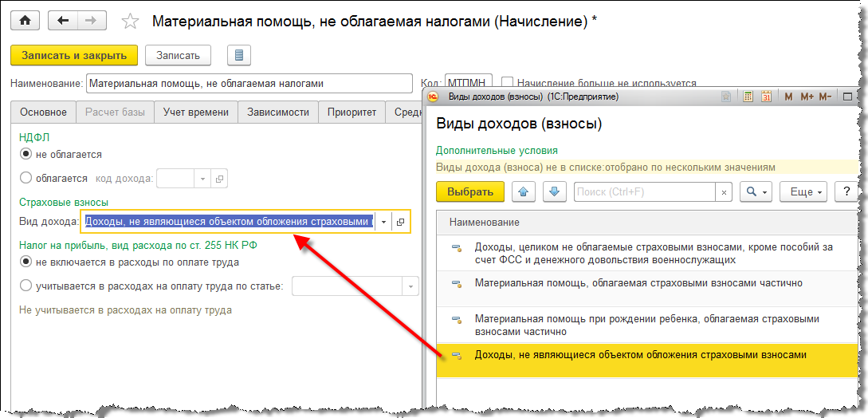868x418 pixels.
Task: Click the Код input field
Action: pos(469,83)
